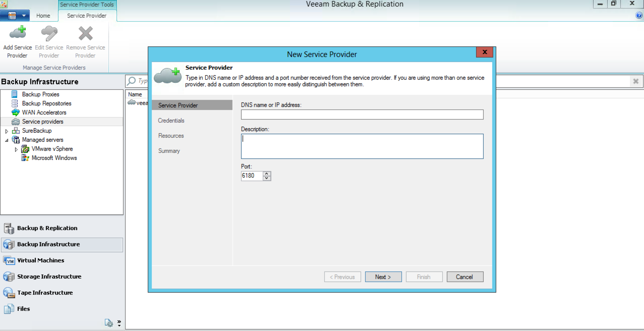Expand the VMware vSphere node
This screenshot has height=331, width=644.
click(x=16, y=149)
